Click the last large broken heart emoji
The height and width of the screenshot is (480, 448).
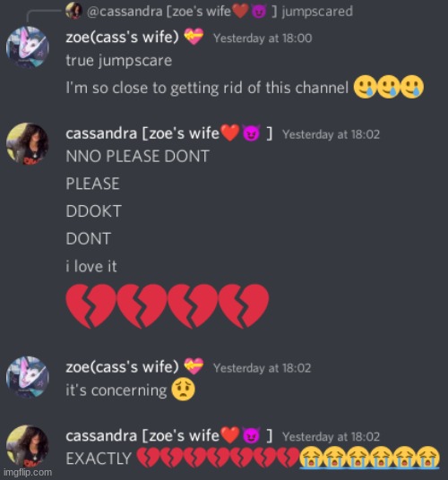(244, 306)
